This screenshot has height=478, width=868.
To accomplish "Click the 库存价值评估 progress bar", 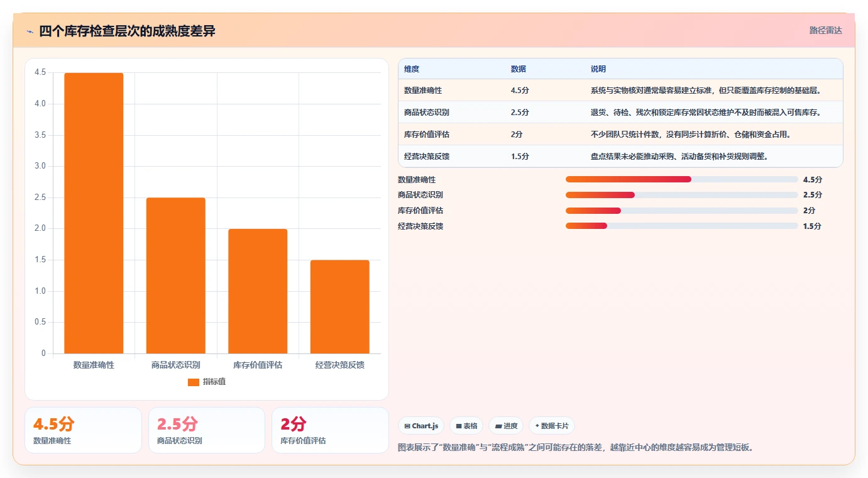I will [x=682, y=211].
